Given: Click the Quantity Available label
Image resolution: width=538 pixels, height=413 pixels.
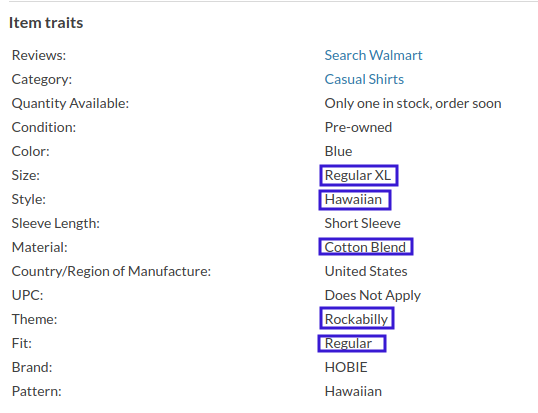Looking at the screenshot, I should coord(70,103).
